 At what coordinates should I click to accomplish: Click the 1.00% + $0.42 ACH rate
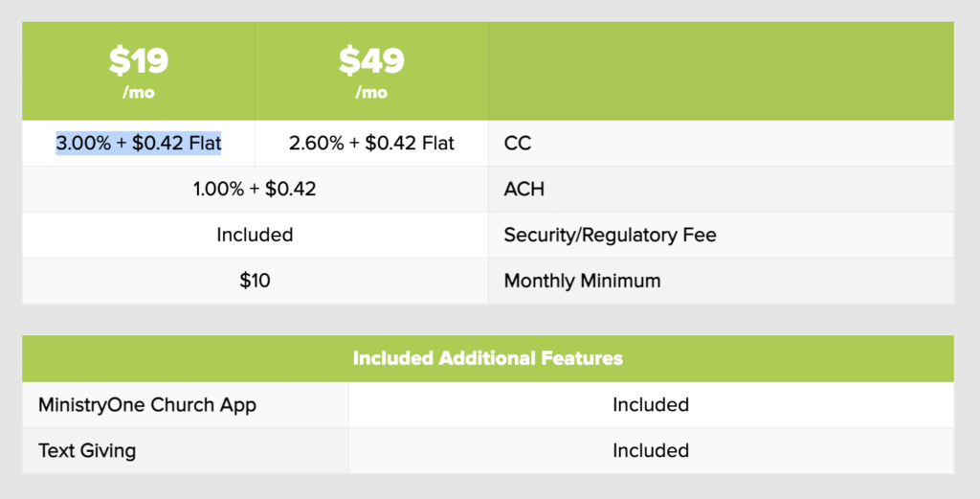[x=255, y=189]
